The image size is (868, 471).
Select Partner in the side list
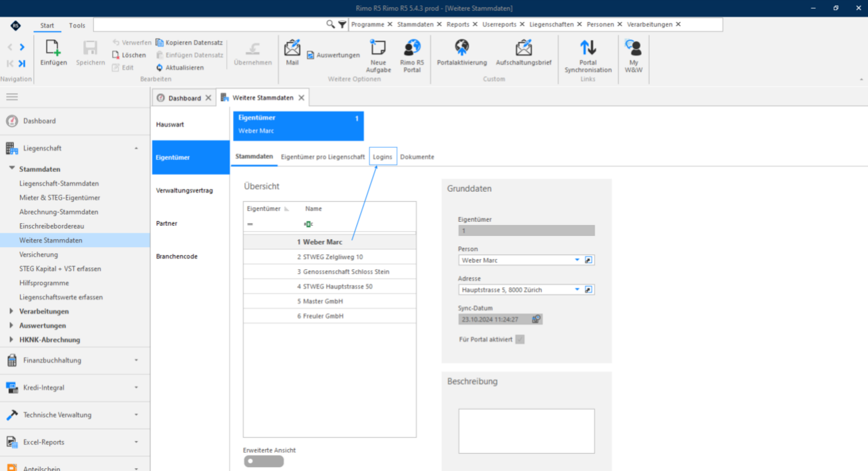click(190, 223)
